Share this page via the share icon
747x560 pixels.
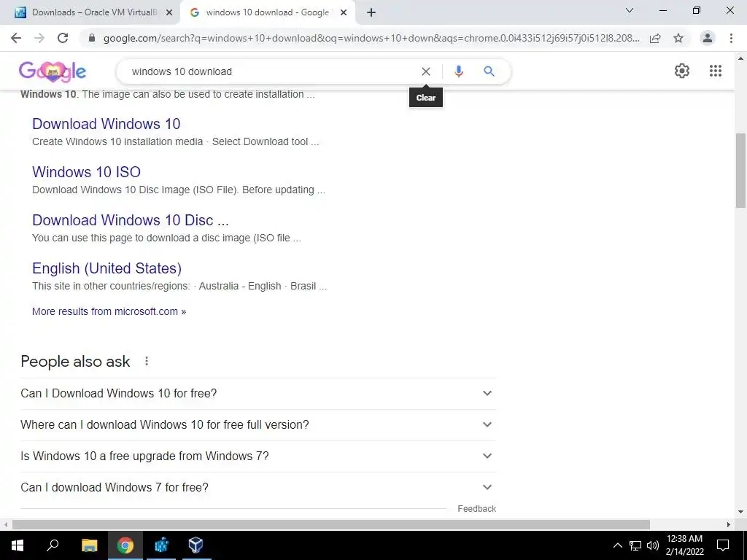click(x=655, y=38)
